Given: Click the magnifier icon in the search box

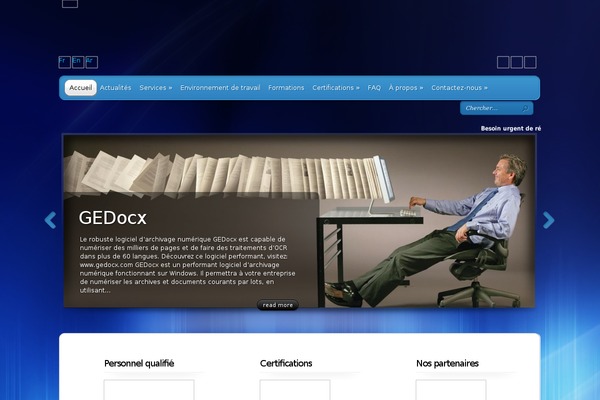Looking at the screenshot, I should [525, 108].
